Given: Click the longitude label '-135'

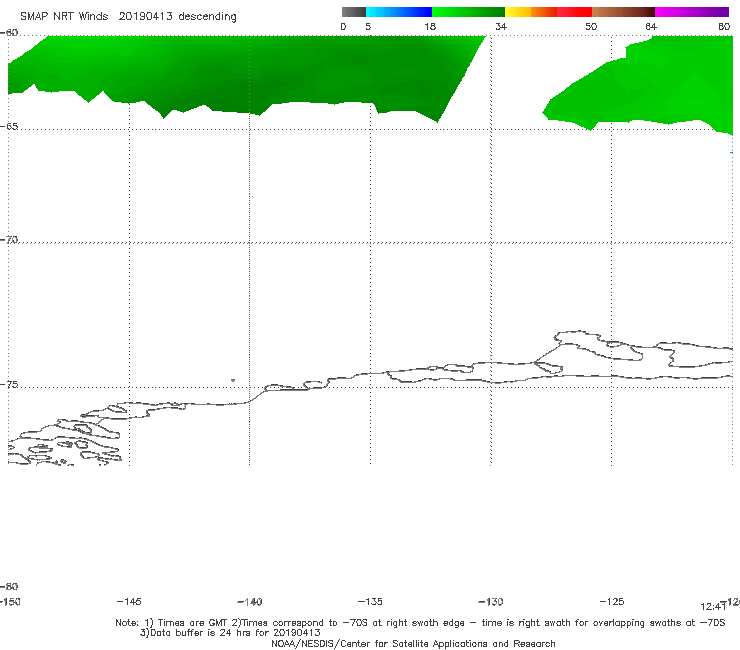Looking at the screenshot, I should click(370, 602).
